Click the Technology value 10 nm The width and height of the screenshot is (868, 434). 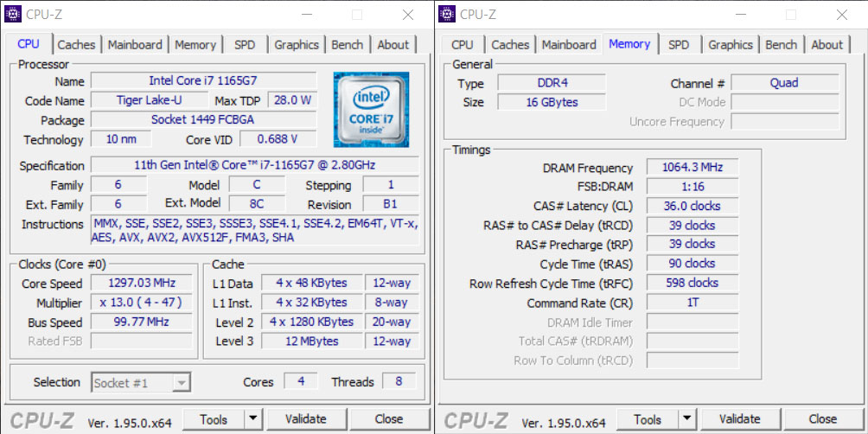(121, 139)
